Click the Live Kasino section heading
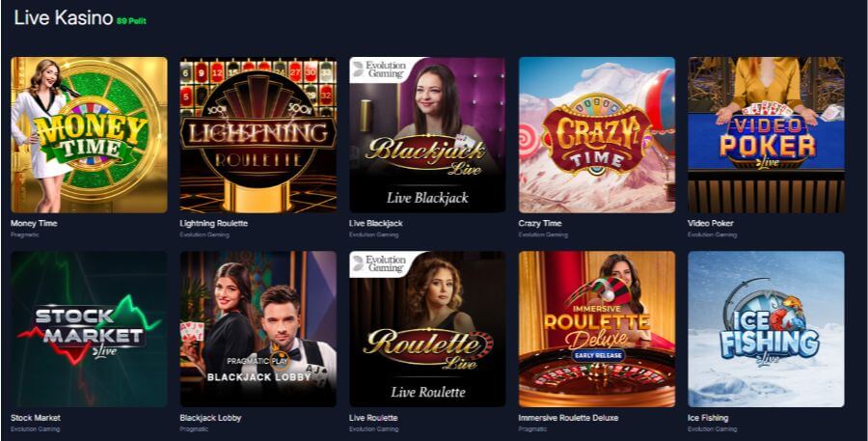 click(63, 17)
